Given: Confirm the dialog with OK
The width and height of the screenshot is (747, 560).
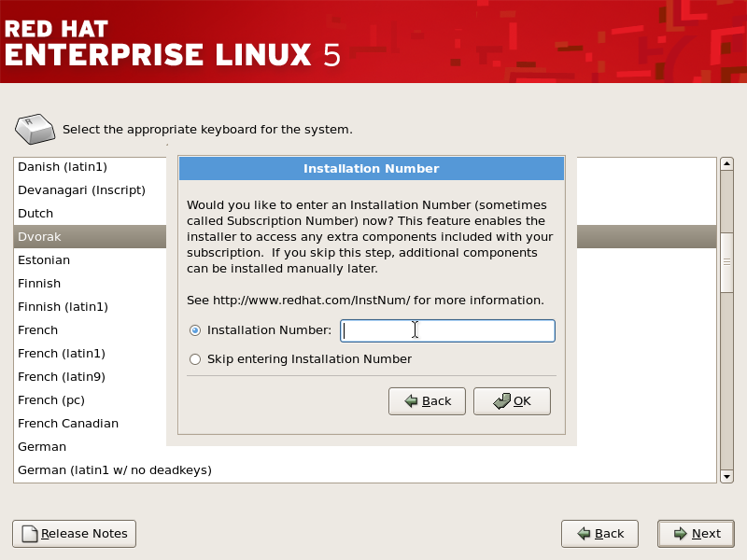Looking at the screenshot, I should click(512, 401).
